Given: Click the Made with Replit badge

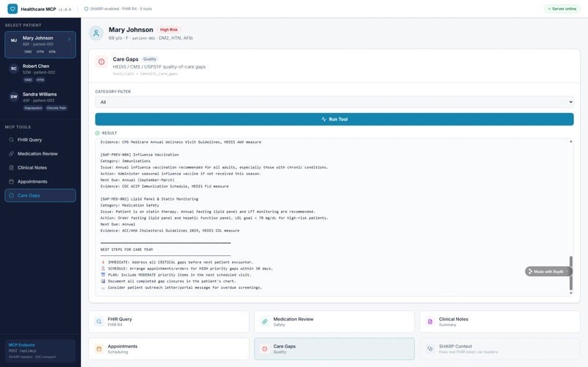Looking at the screenshot, I should (x=549, y=271).
